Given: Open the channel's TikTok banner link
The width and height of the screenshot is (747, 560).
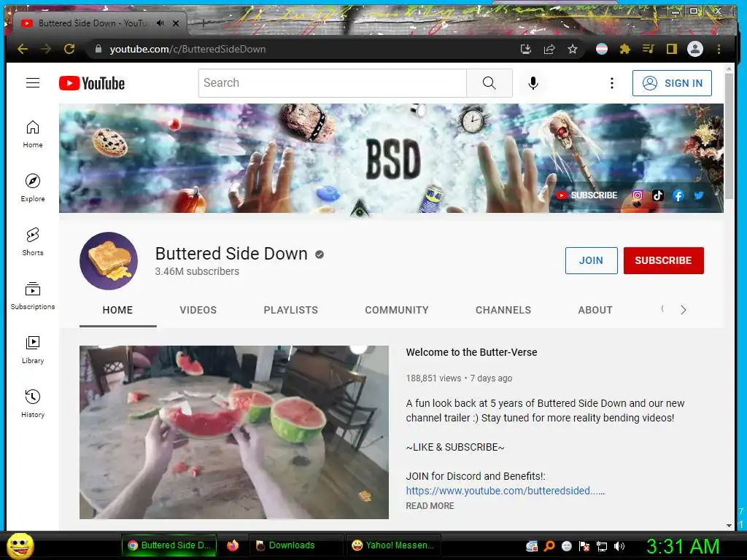Looking at the screenshot, I should [x=658, y=195].
